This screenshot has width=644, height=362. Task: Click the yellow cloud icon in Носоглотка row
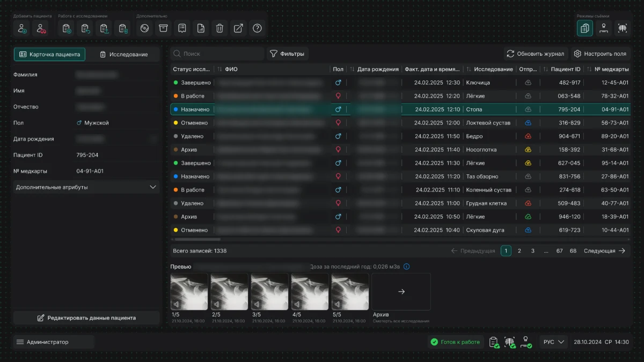pos(528,150)
